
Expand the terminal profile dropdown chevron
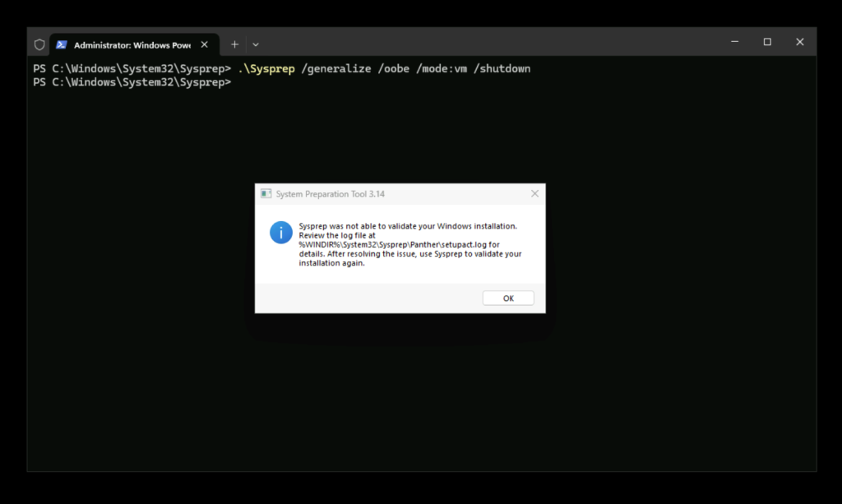[256, 44]
